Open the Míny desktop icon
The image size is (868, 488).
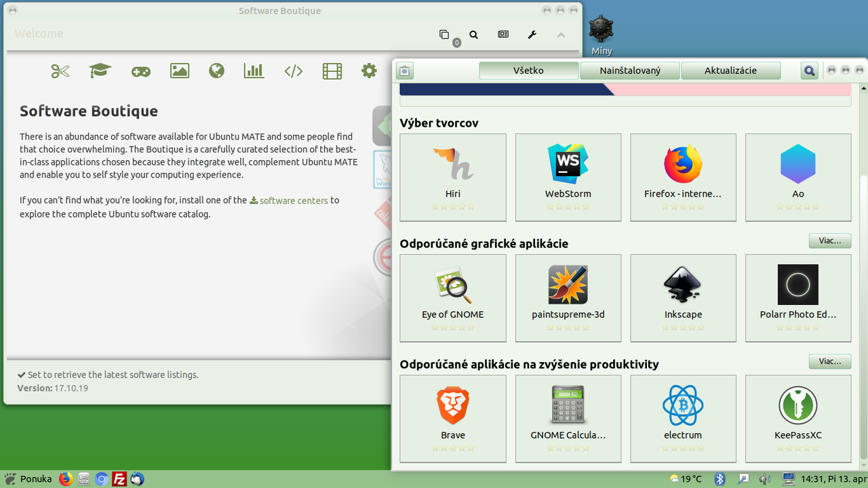[x=601, y=36]
